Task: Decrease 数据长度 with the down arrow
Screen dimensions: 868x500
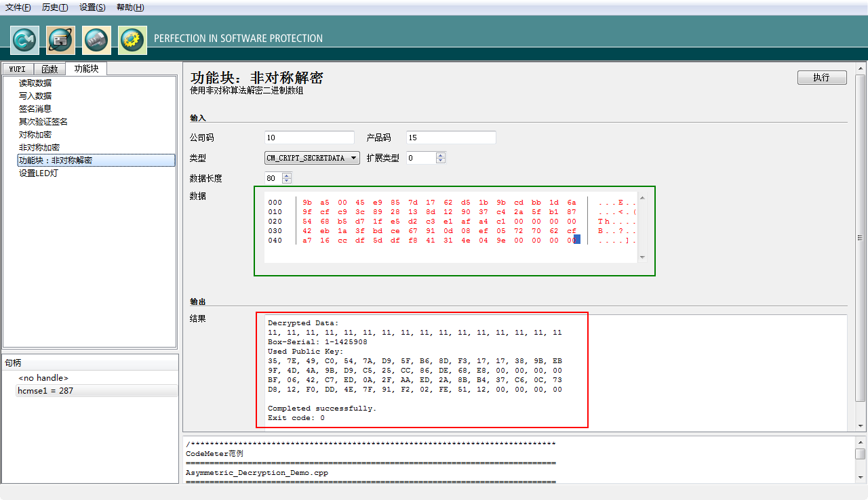Action: (x=286, y=182)
